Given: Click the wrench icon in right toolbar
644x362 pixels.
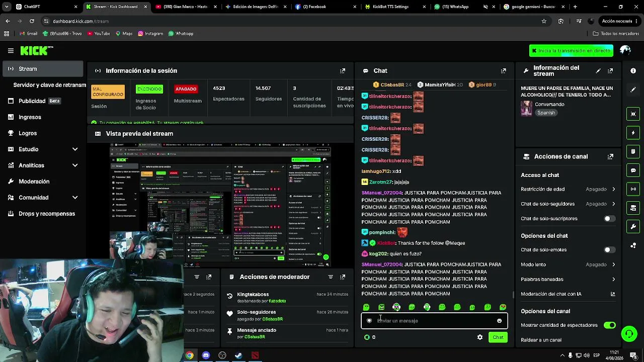Looking at the screenshot, I should coord(633,227).
